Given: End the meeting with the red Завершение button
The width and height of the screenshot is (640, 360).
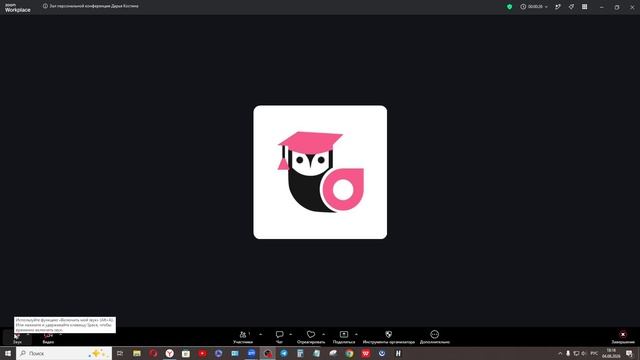Looking at the screenshot, I should [623, 337].
